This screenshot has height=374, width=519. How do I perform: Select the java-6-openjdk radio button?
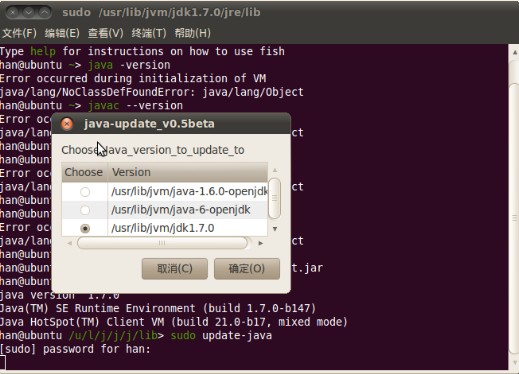85,210
